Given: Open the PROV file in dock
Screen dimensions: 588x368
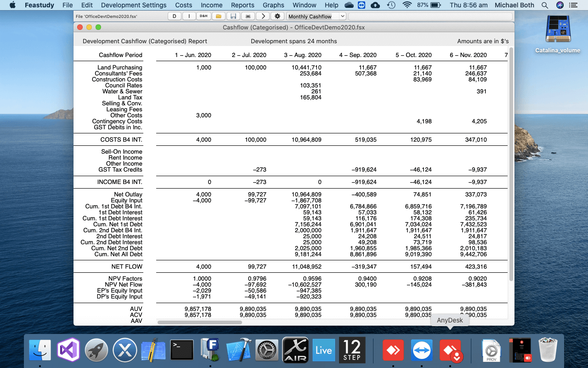Looking at the screenshot, I should (x=491, y=350).
